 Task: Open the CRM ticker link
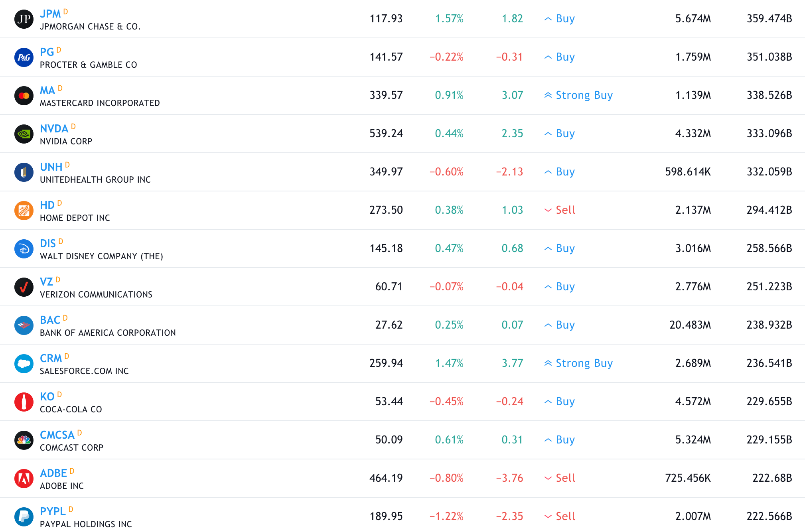(51, 358)
